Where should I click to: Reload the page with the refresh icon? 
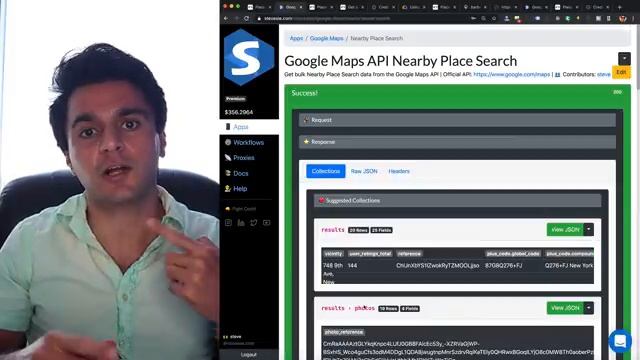tap(247, 18)
